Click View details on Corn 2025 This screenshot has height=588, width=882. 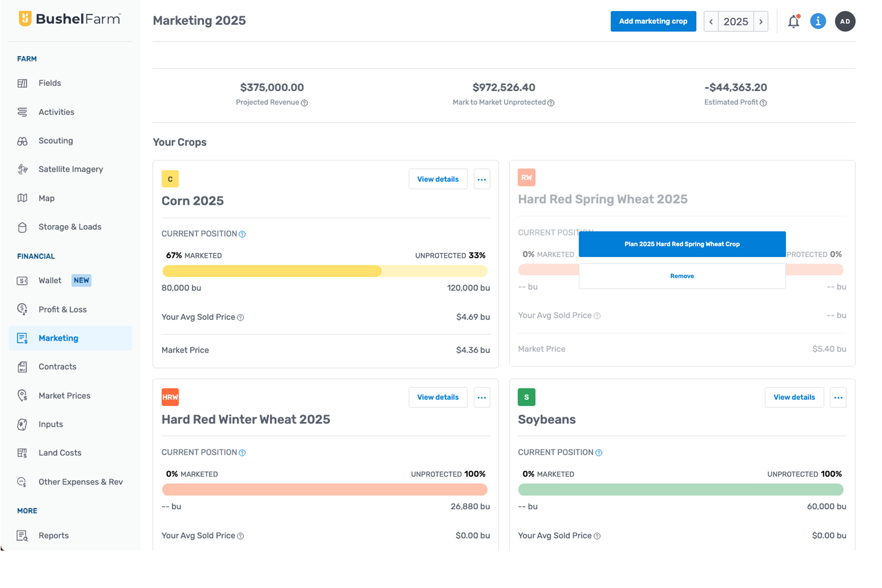coord(438,179)
